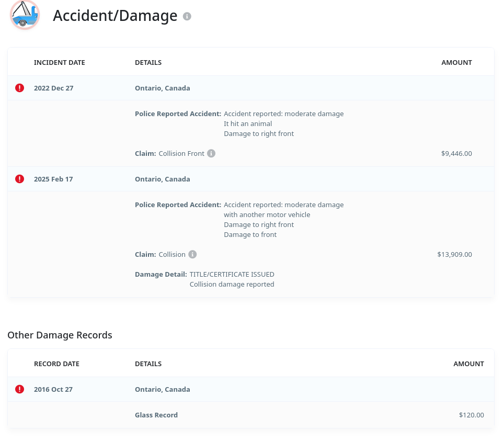Click the RECORD DATE column header

[x=56, y=364]
